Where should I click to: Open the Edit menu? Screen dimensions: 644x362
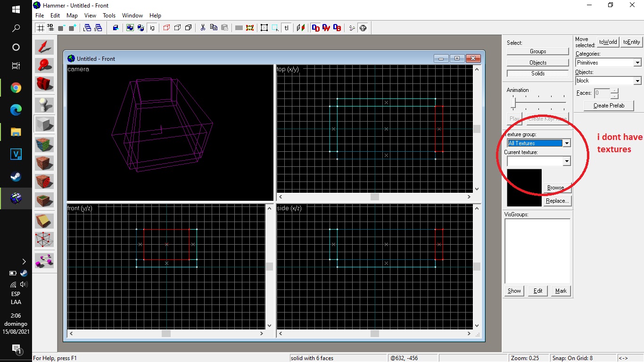[x=55, y=15]
